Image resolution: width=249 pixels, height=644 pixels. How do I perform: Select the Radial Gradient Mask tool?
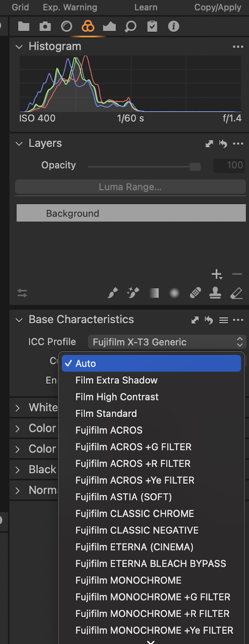pos(174,293)
